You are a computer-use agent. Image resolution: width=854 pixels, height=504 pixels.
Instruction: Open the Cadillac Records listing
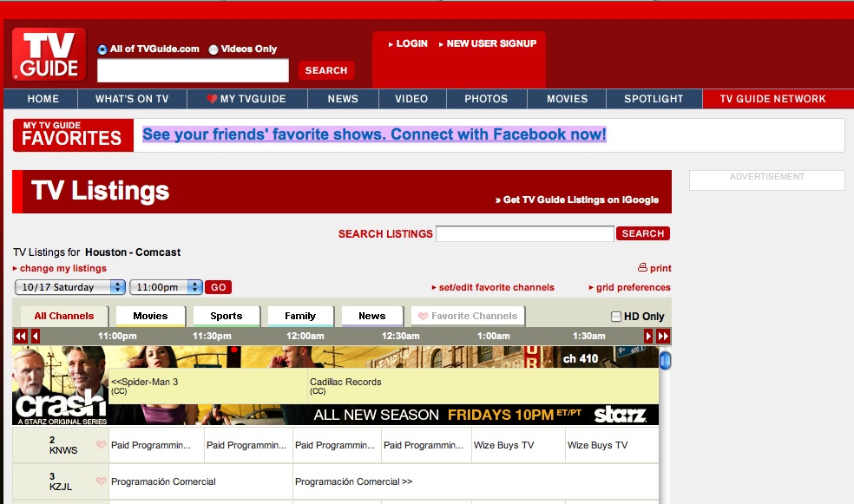point(483,386)
